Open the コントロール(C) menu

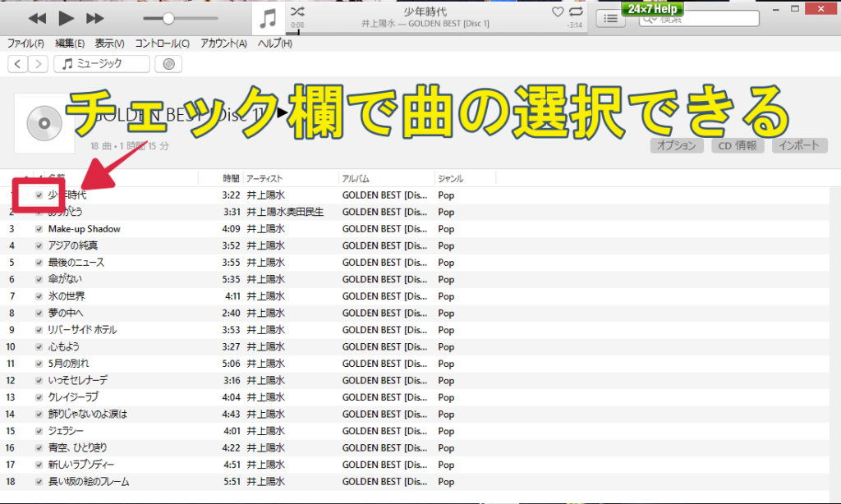[x=162, y=44]
